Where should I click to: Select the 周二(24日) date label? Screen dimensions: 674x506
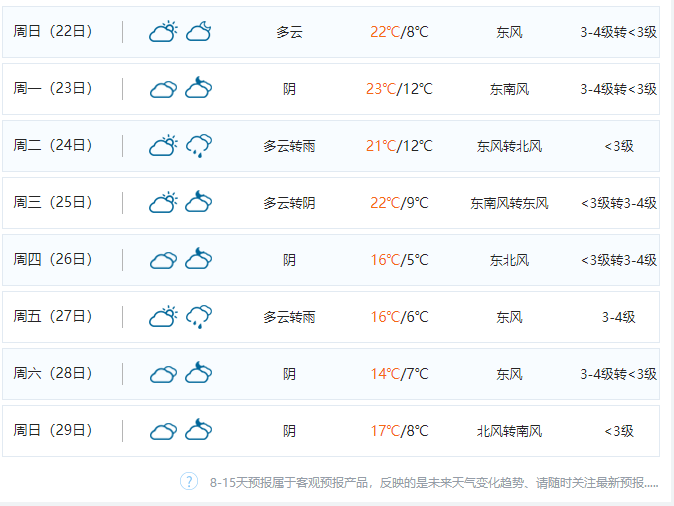53,145
